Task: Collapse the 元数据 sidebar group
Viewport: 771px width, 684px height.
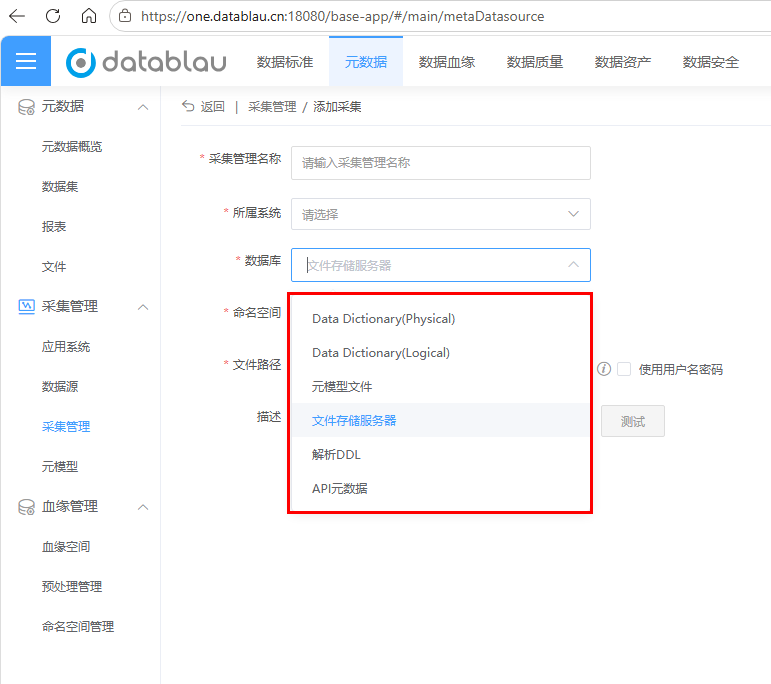Action: tap(143, 107)
